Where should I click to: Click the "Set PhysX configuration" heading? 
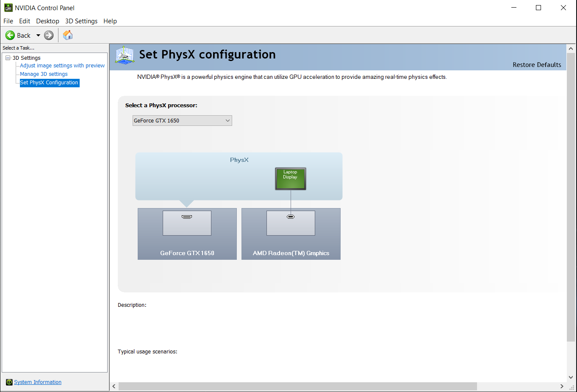tap(208, 55)
